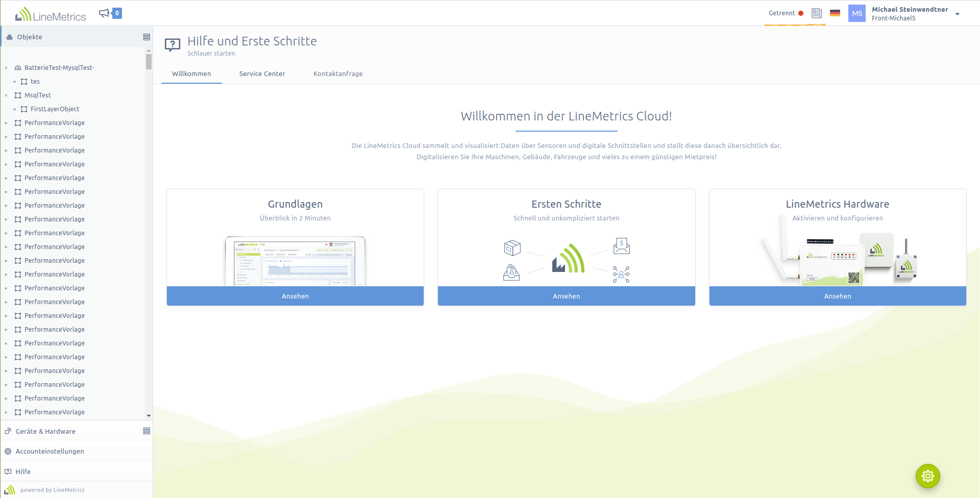Collapse the BatterieTest-MysqlTest- tree node

click(6, 68)
